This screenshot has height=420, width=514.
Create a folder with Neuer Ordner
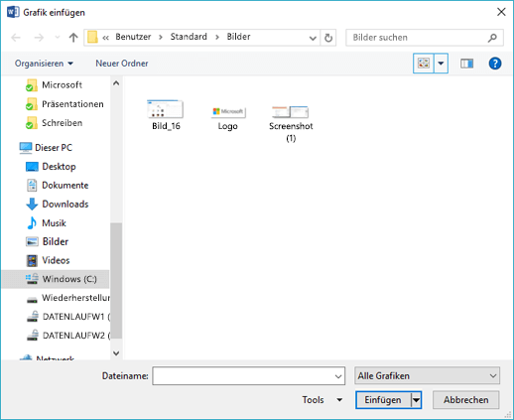point(122,64)
